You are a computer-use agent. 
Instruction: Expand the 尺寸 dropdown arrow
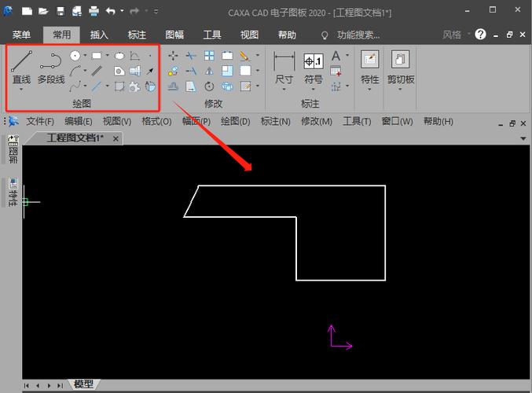(284, 90)
